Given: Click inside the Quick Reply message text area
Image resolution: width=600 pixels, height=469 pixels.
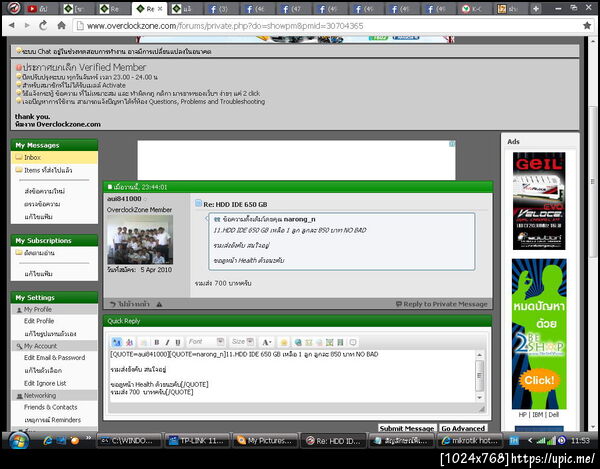Looking at the screenshot, I should 293,376.
